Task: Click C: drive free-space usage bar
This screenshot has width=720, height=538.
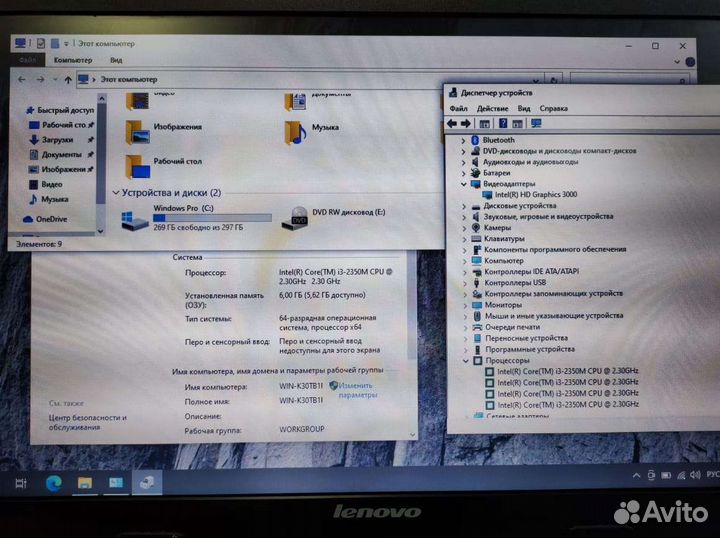Action: [212, 218]
